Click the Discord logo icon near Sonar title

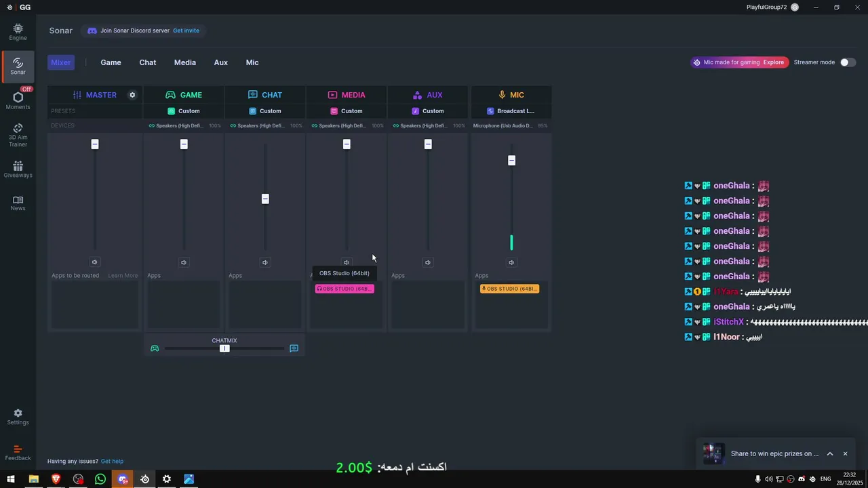click(92, 30)
